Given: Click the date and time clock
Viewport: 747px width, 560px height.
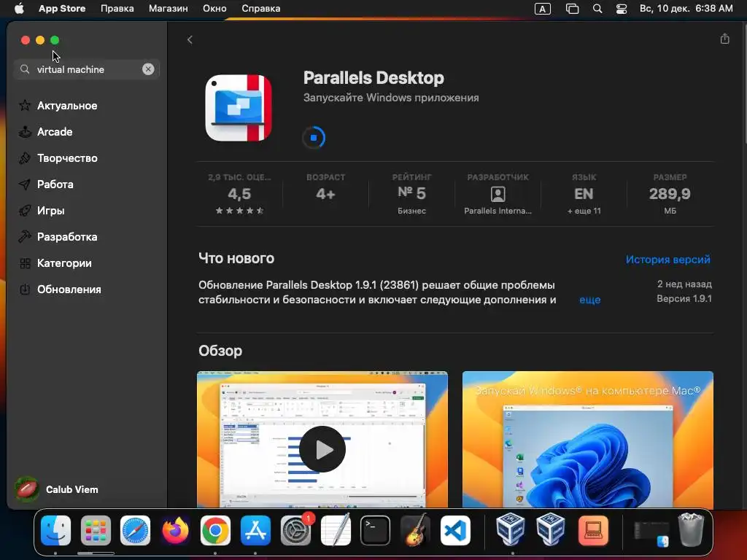Looking at the screenshot, I should (x=686, y=9).
